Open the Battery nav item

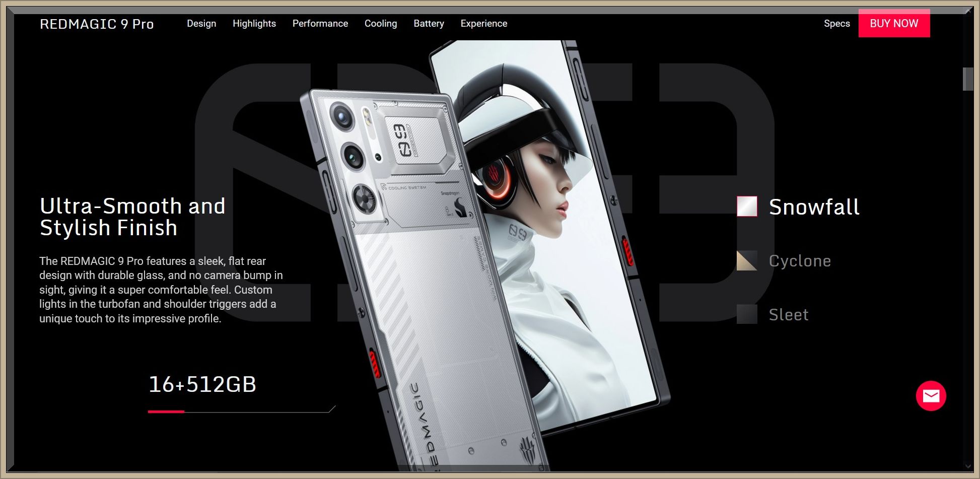429,24
